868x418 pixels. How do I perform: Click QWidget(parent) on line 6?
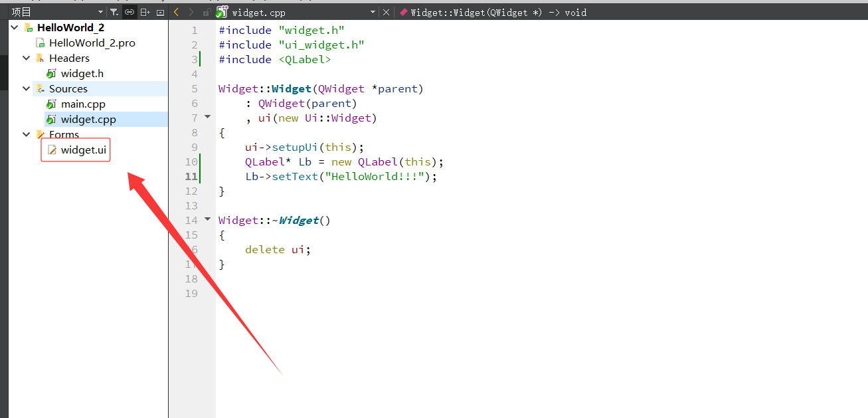tap(308, 104)
